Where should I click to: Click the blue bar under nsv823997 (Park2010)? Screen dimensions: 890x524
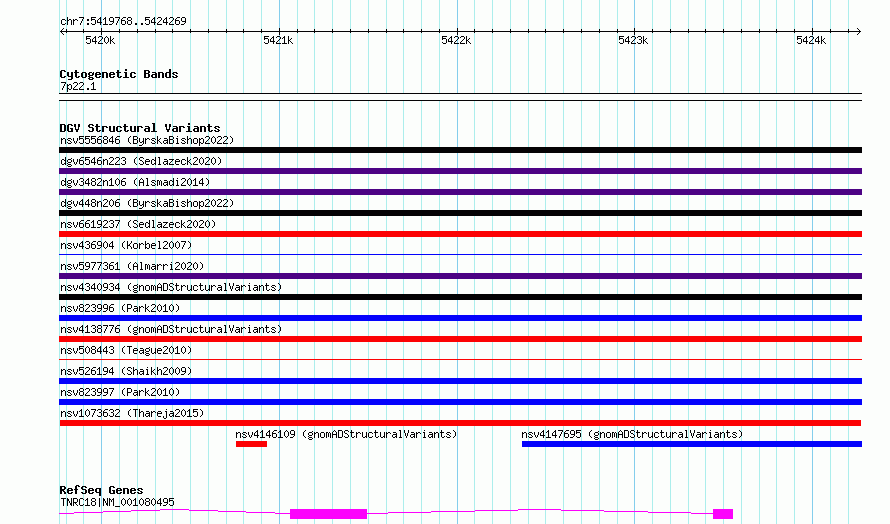(x=460, y=402)
